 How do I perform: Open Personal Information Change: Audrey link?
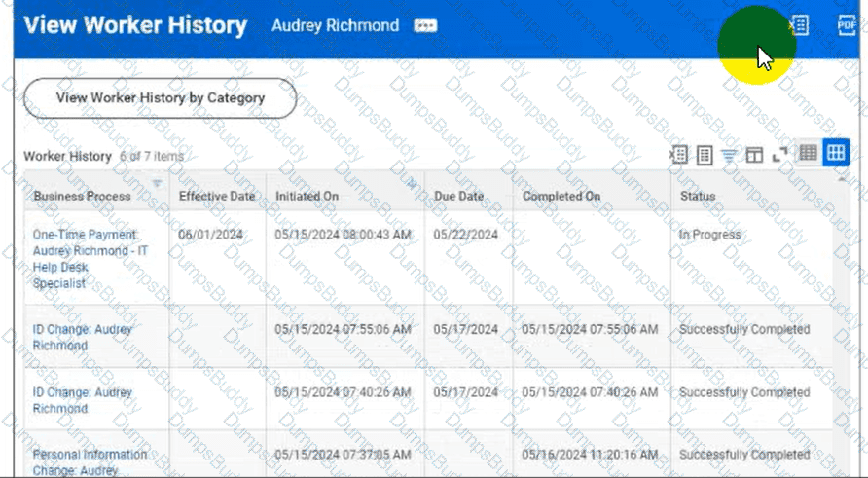coord(90,462)
